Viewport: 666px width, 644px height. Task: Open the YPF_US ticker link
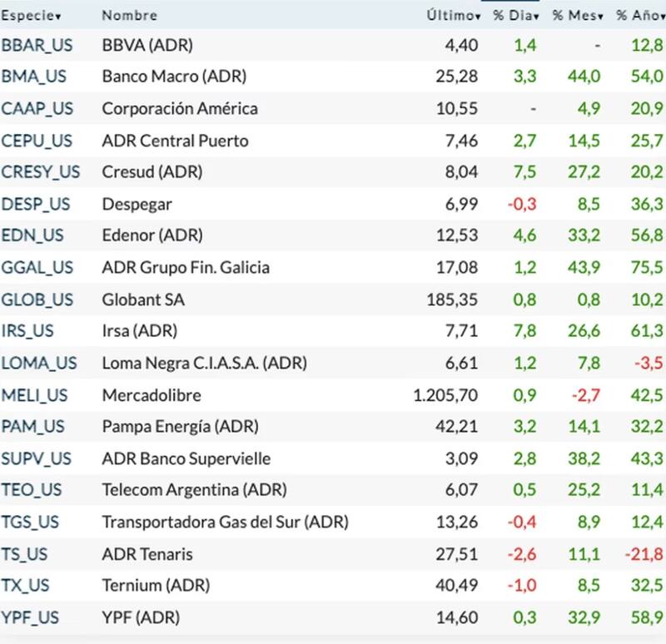point(31,618)
